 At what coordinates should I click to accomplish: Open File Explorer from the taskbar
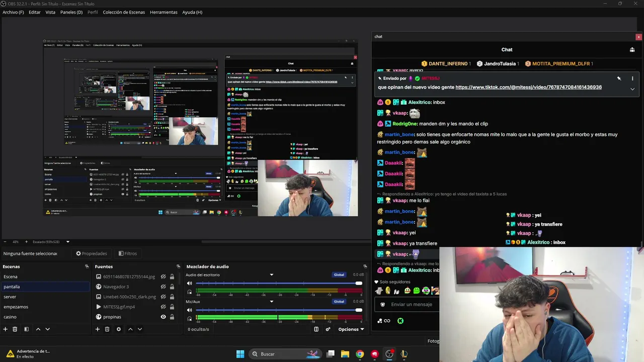click(x=345, y=354)
